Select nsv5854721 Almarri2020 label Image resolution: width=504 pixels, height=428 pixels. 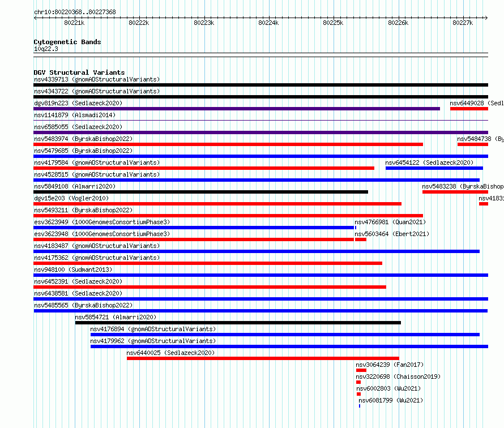coord(116,317)
